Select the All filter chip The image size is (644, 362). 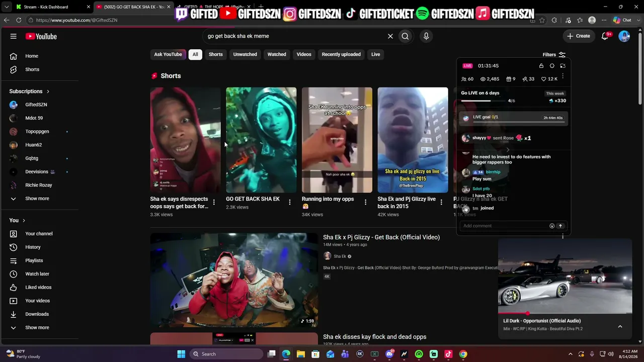[195, 54]
